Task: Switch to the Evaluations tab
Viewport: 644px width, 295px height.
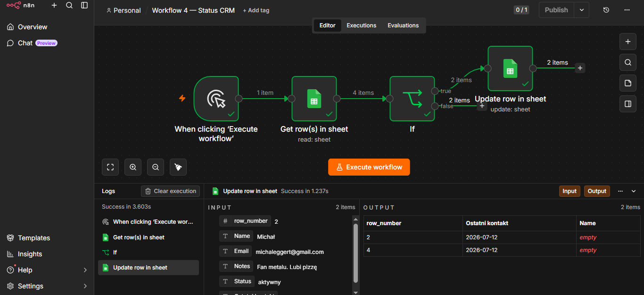Action: tap(403, 25)
